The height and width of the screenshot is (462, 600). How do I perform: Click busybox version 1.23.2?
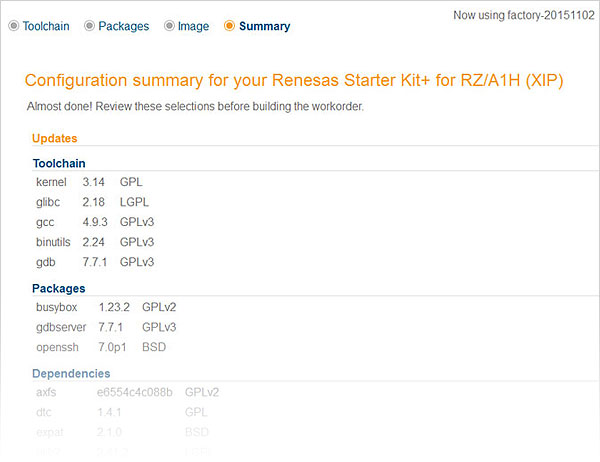[x=114, y=307]
